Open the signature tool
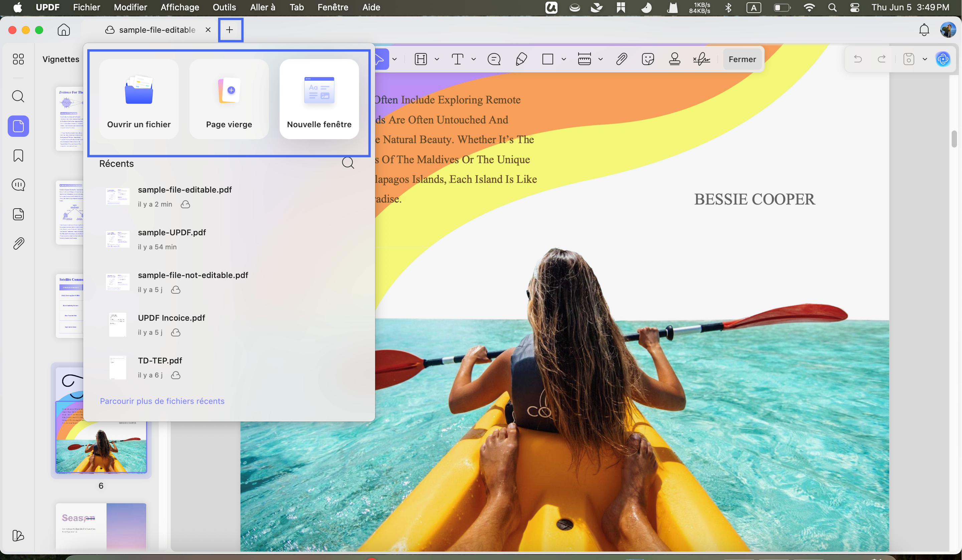Screen dimensions: 962x560 [702, 59]
